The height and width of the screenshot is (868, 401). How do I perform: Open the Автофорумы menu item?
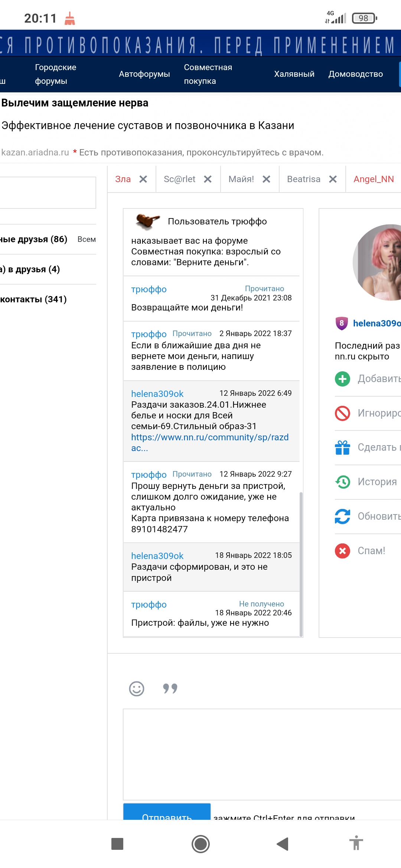144,74
